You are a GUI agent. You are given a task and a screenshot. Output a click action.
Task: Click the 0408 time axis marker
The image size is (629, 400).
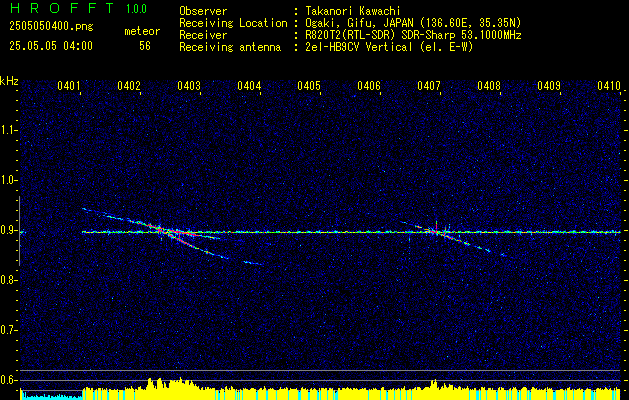point(489,86)
